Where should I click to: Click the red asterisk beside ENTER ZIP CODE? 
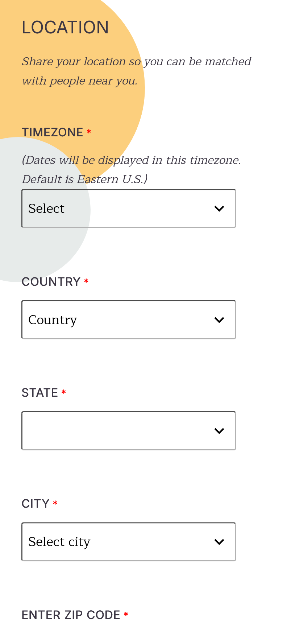(126, 614)
